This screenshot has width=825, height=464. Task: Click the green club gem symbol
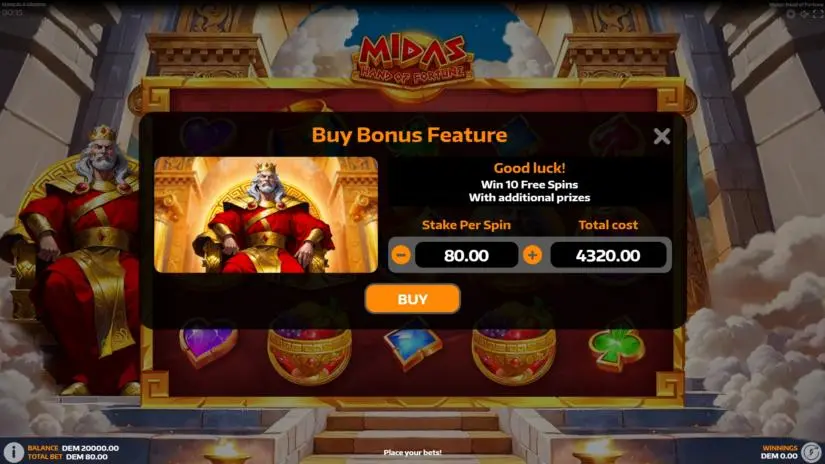616,349
